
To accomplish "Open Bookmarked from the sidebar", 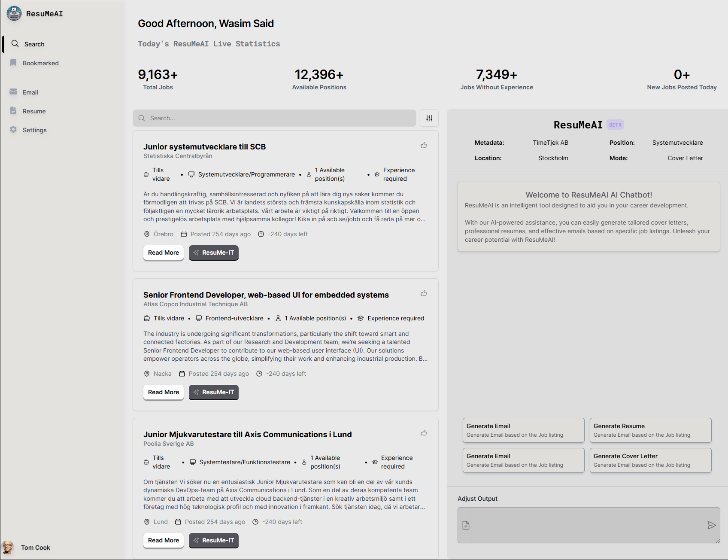I will [x=40, y=63].
